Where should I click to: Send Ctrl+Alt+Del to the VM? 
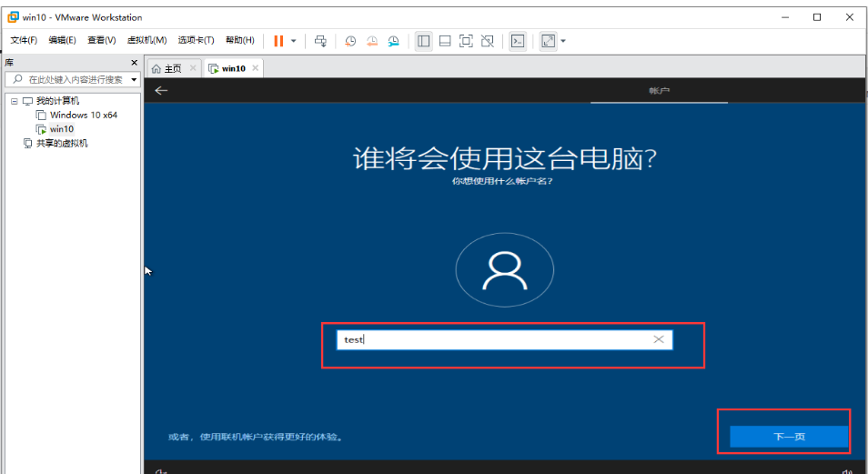320,41
